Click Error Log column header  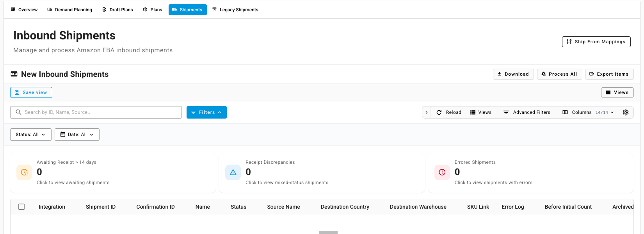point(513,207)
